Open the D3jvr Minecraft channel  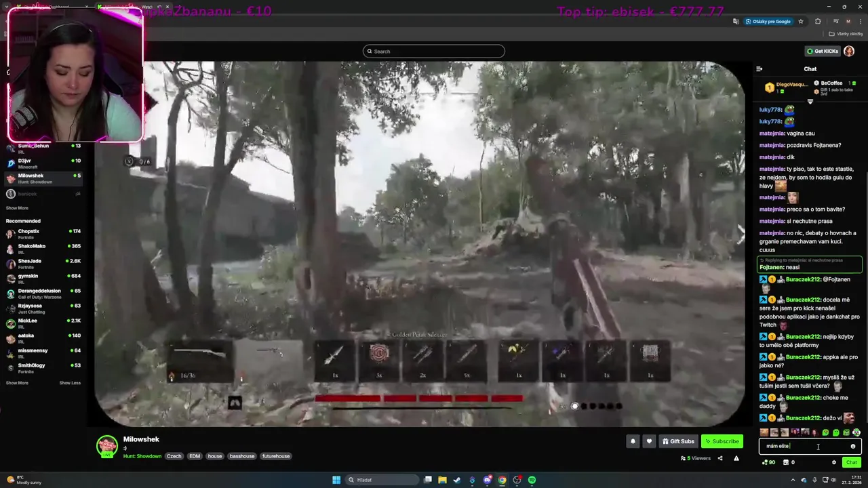coord(43,163)
